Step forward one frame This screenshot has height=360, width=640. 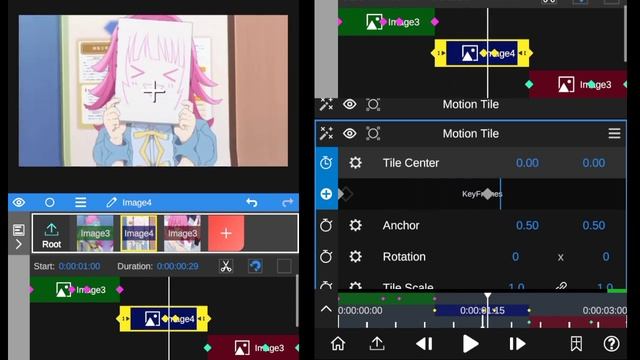517,344
